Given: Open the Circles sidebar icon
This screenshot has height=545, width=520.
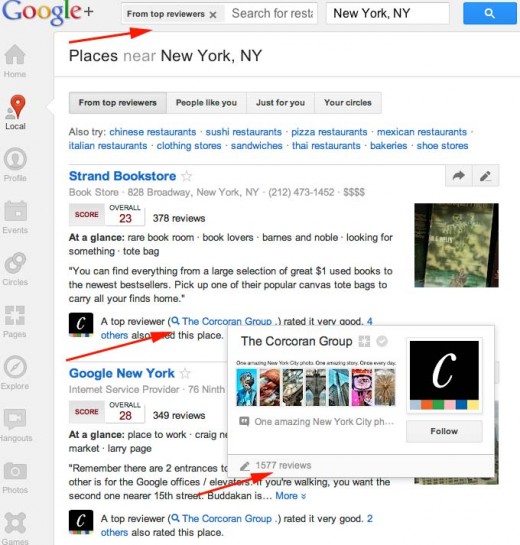Looking at the screenshot, I should pyautogui.click(x=15, y=263).
